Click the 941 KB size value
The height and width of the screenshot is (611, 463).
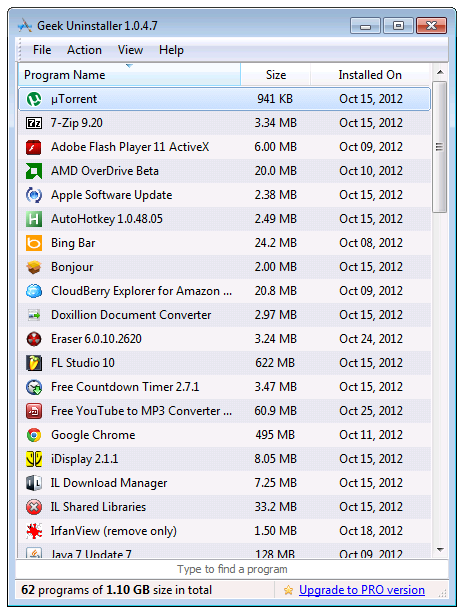275,99
